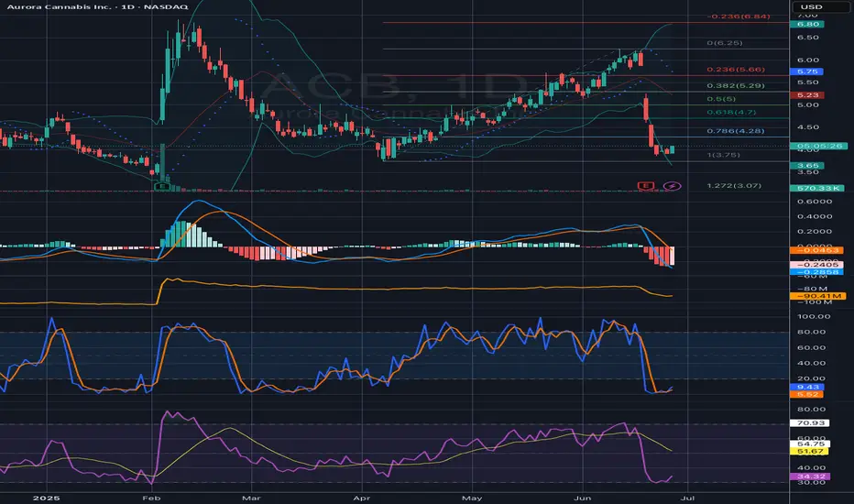Click the 6.50 price scale tick

(x=808, y=38)
